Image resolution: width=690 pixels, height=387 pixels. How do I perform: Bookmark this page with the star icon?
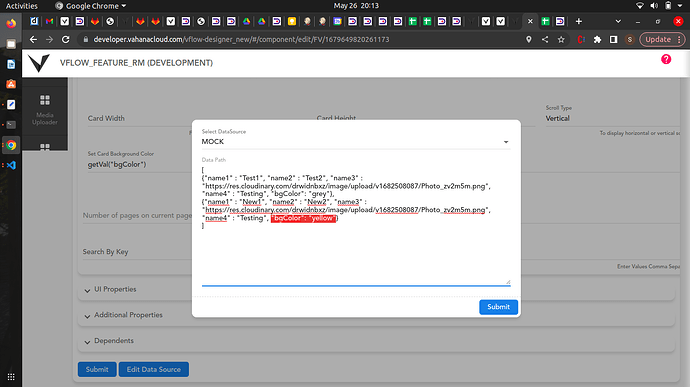tap(561, 40)
